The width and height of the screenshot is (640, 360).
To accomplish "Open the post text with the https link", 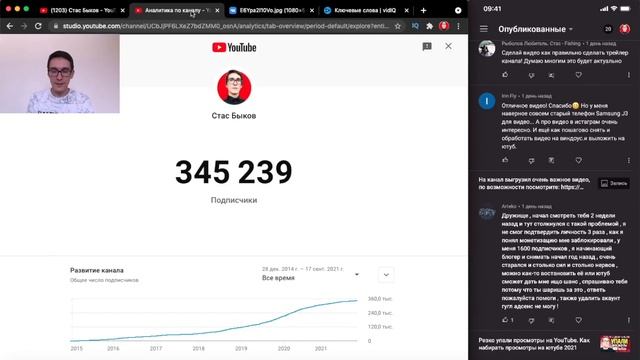I will coord(534,183).
